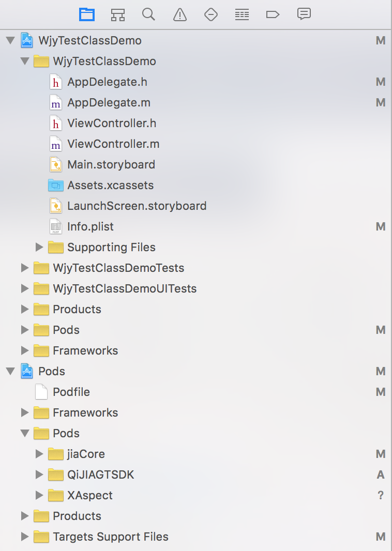Image resolution: width=392 pixels, height=551 pixels.
Task: Open the Find navigator search icon
Action: click(148, 14)
